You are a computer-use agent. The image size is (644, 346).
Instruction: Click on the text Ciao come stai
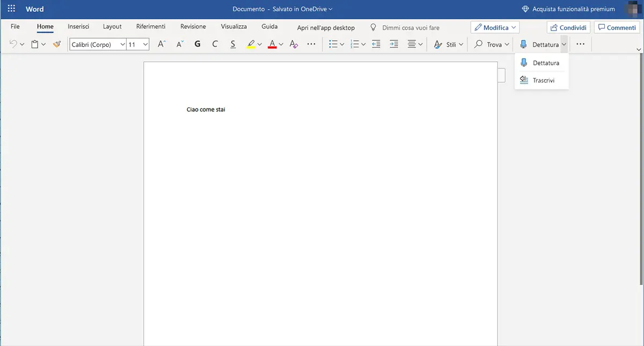(x=206, y=110)
